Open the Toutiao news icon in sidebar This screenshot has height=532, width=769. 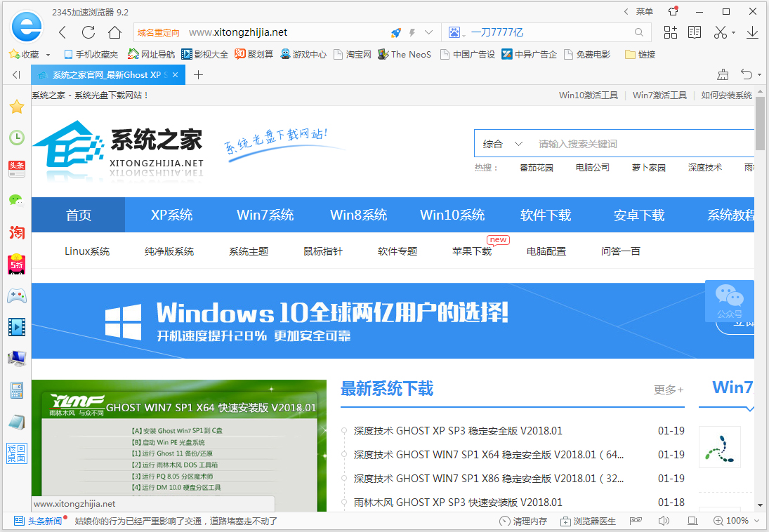(17, 169)
